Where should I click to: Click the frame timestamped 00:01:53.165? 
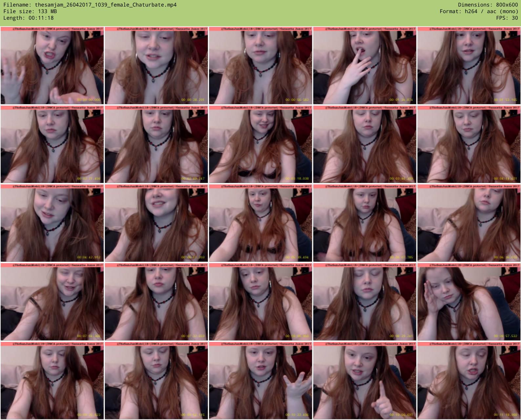coord(469,66)
